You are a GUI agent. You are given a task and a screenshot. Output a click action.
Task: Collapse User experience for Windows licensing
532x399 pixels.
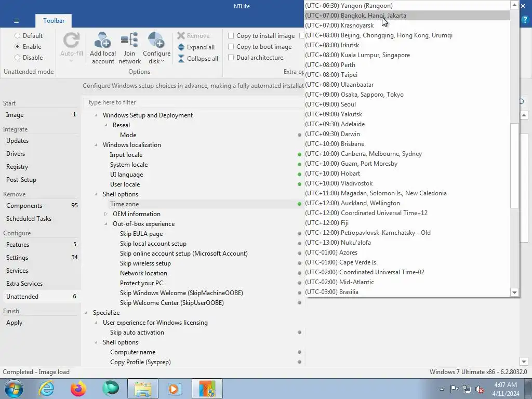(96, 322)
